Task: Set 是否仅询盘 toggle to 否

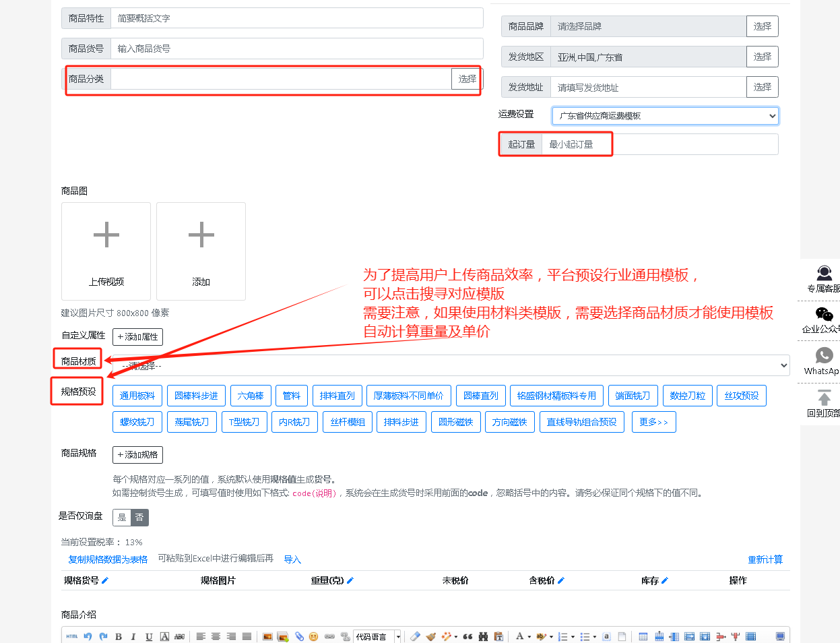Action: [139, 517]
